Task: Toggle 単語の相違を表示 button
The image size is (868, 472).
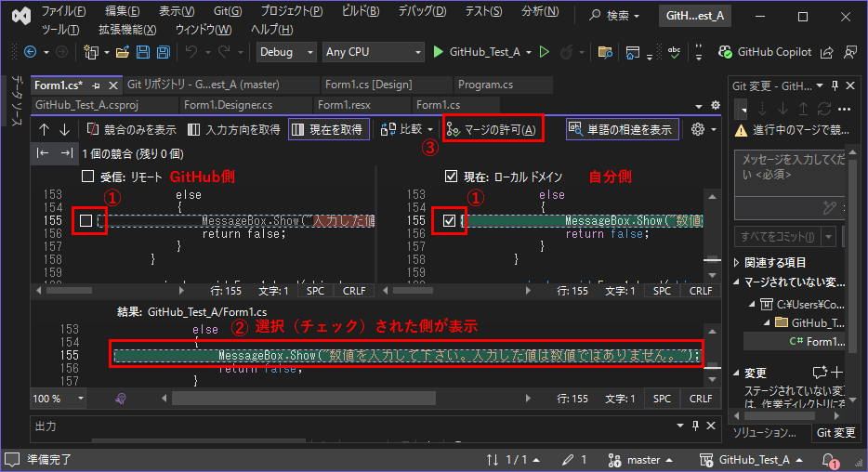Action: [623, 129]
